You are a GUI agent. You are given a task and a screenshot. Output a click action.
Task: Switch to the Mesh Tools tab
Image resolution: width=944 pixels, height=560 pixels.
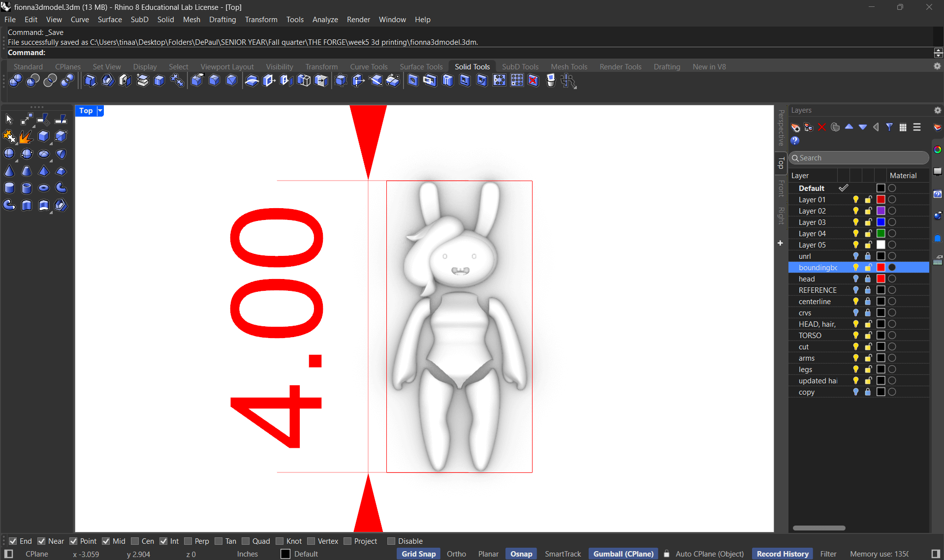point(568,66)
